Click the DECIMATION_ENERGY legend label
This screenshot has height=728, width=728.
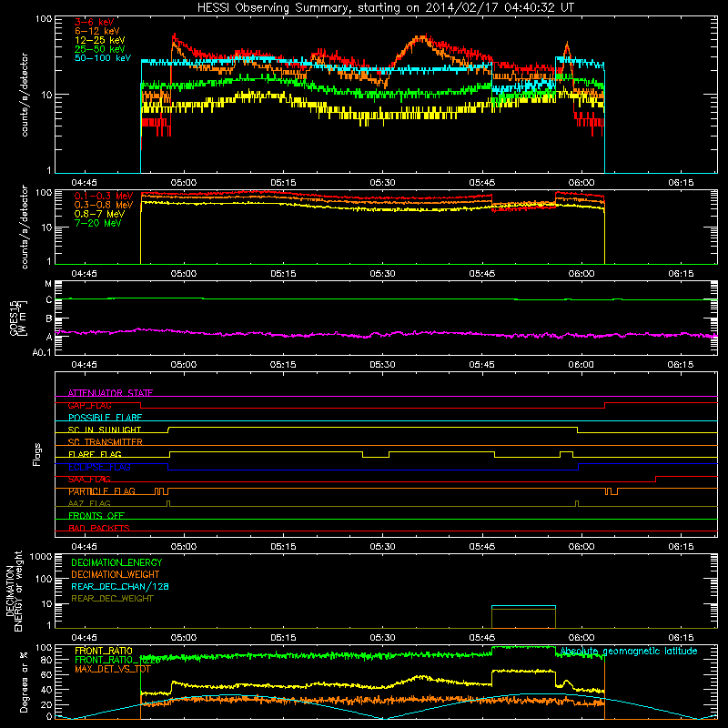coord(116,562)
